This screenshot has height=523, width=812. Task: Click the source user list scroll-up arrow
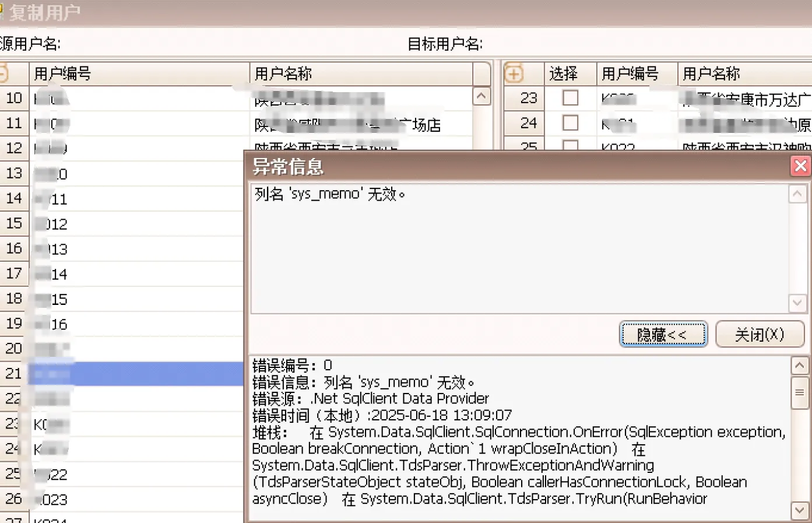(x=481, y=96)
